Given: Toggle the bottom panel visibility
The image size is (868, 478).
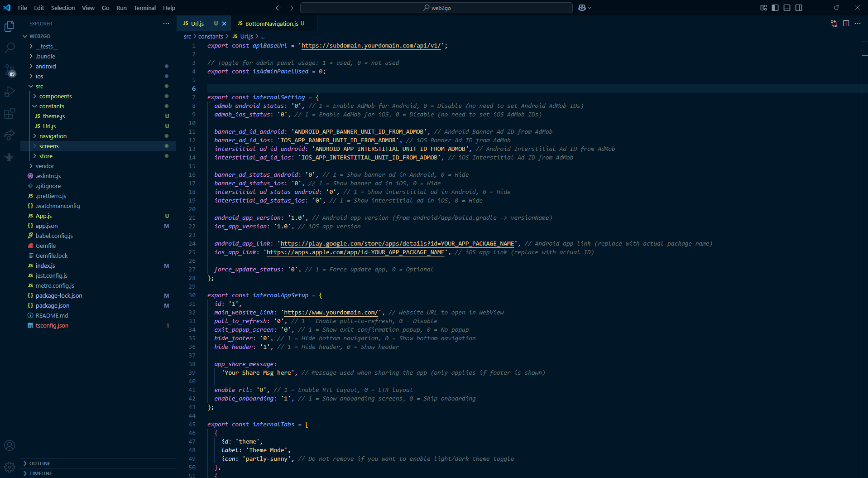Looking at the screenshot, I should tap(787, 8).
